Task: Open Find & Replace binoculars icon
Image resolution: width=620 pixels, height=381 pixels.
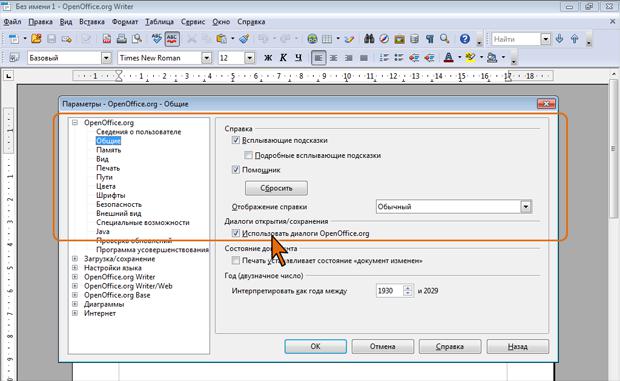Action: coord(369,39)
